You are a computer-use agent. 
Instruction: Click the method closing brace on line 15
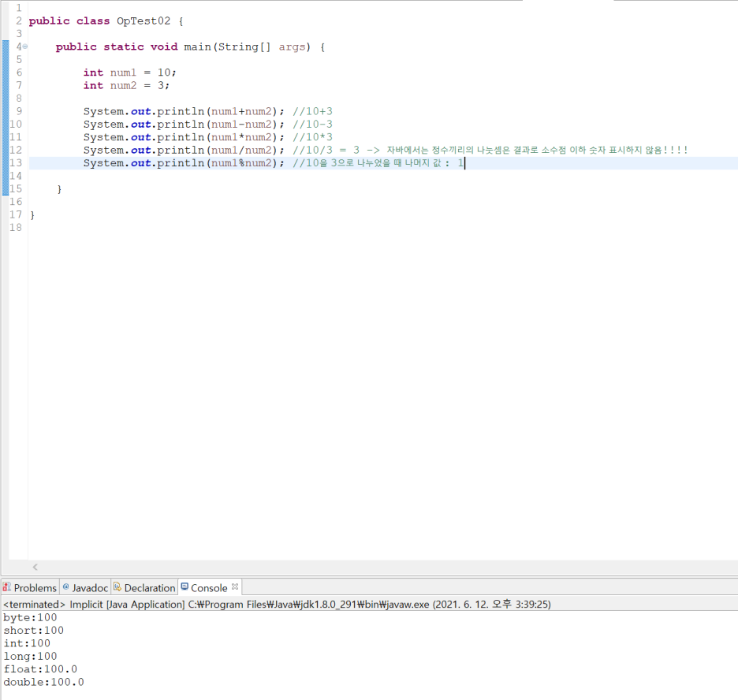coord(59,189)
